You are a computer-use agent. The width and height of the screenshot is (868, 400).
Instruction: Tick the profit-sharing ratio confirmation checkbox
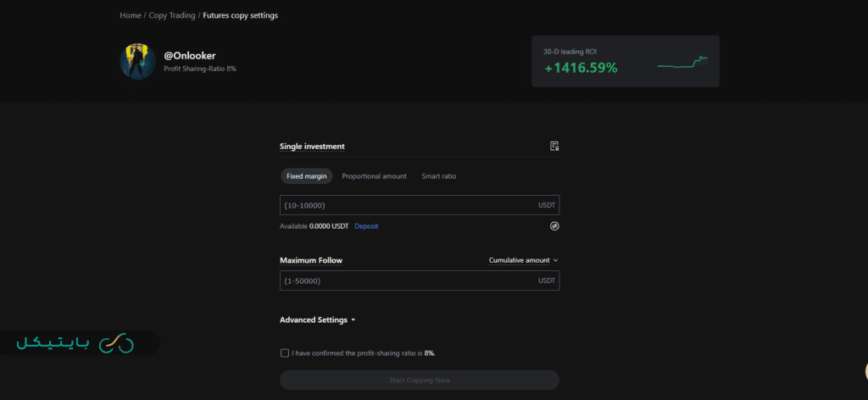point(284,353)
